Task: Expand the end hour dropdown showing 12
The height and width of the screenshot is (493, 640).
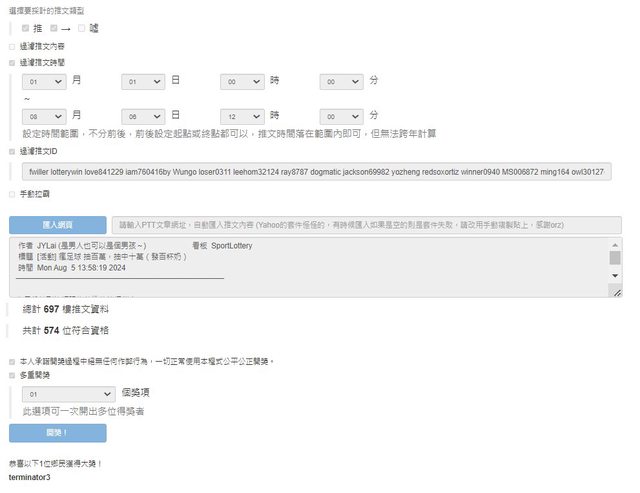Action: 242,116
